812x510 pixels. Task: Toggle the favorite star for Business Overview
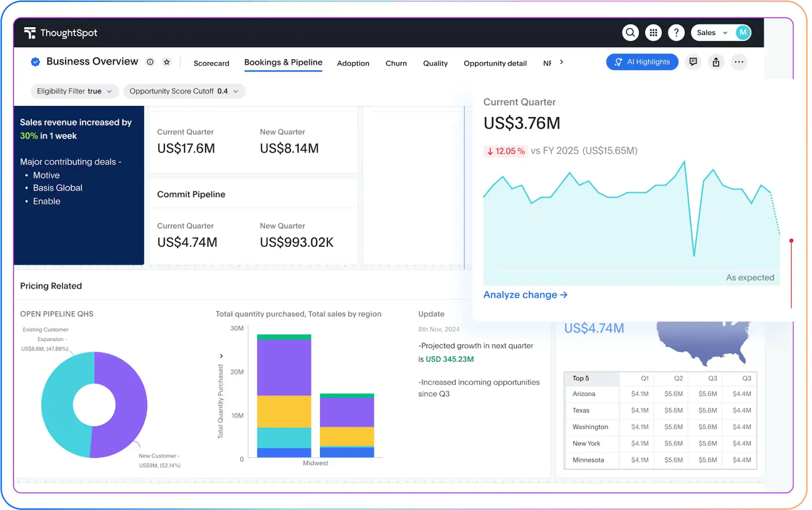(167, 62)
